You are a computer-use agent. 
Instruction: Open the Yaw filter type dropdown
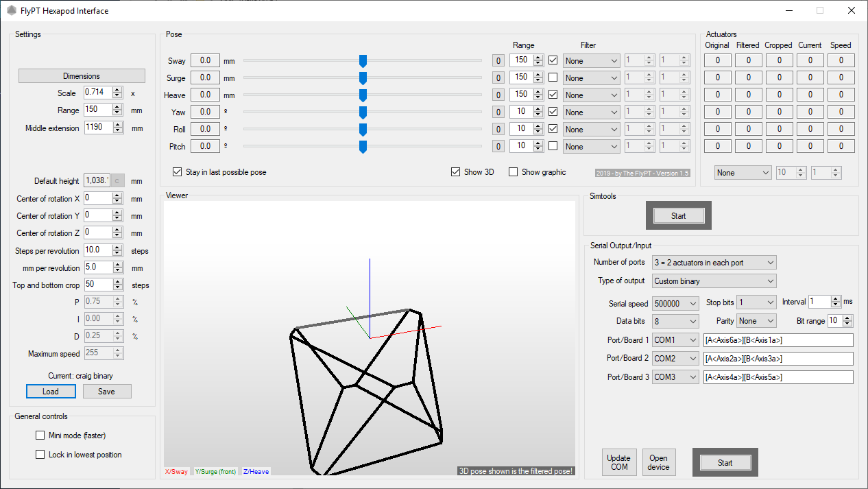tap(591, 112)
